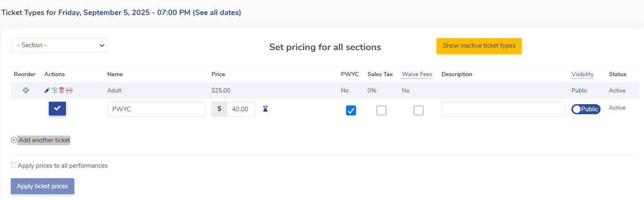Toggle the Public visibility switch
644x200 pixels.
[586, 109]
